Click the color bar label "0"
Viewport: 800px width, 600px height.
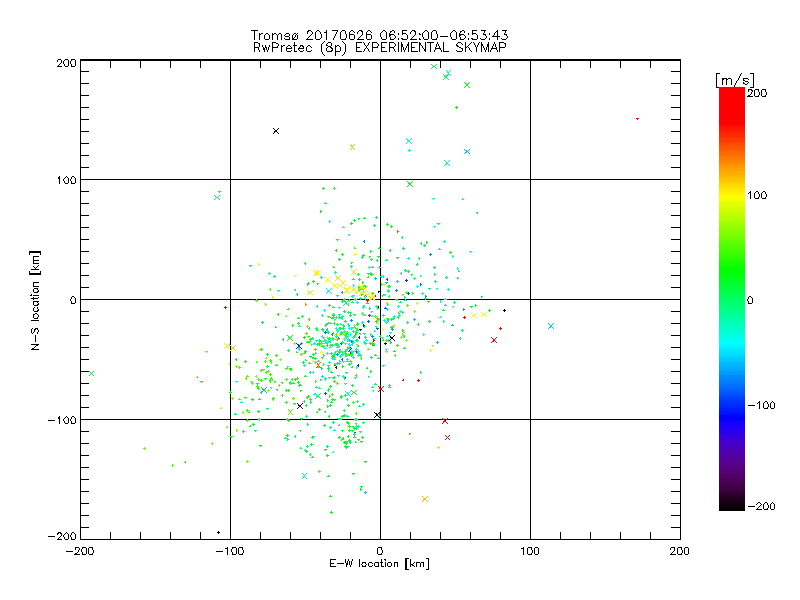point(750,300)
